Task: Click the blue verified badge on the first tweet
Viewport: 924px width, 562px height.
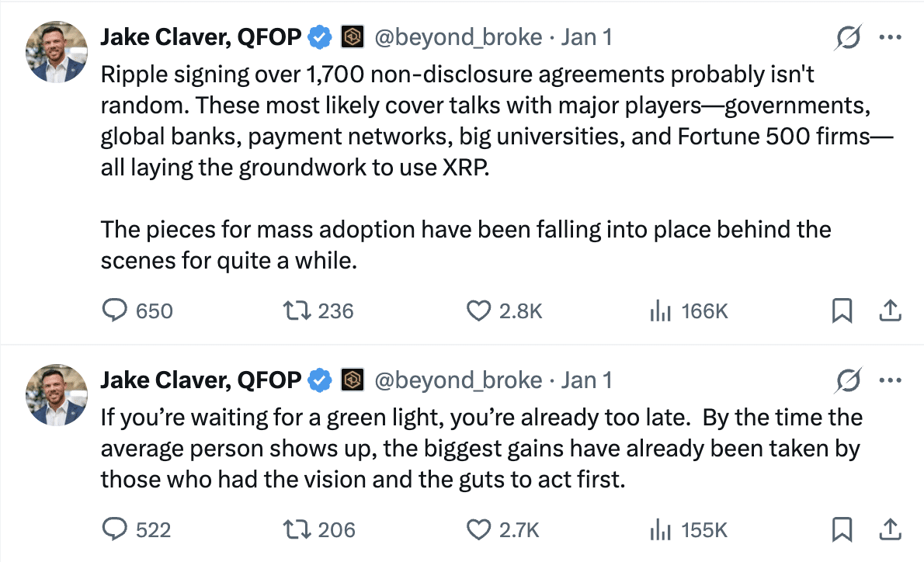Action: pos(319,36)
